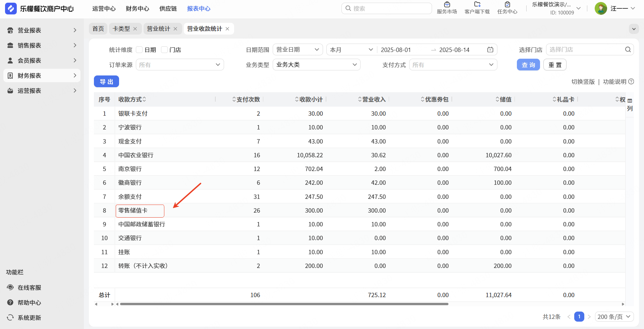Open the 支付方式 dropdown
The width and height of the screenshot is (644, 329).
point(453,65)
